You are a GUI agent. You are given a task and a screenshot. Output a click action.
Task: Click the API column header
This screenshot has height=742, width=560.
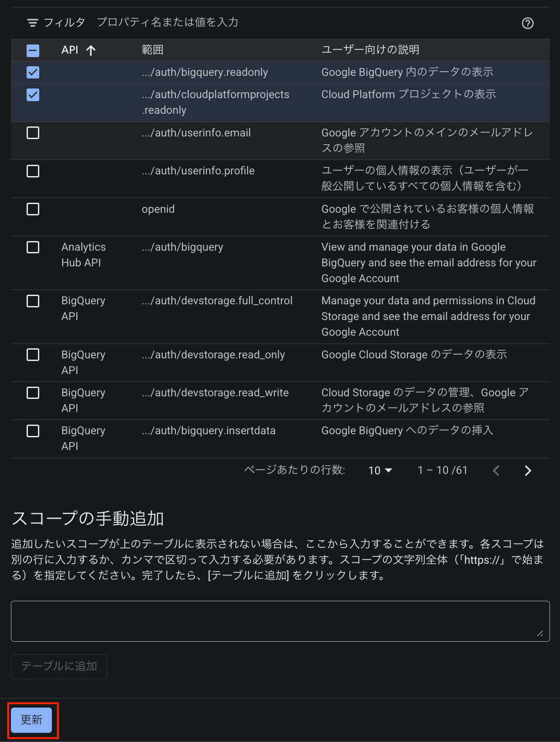(x=70, y=50)
